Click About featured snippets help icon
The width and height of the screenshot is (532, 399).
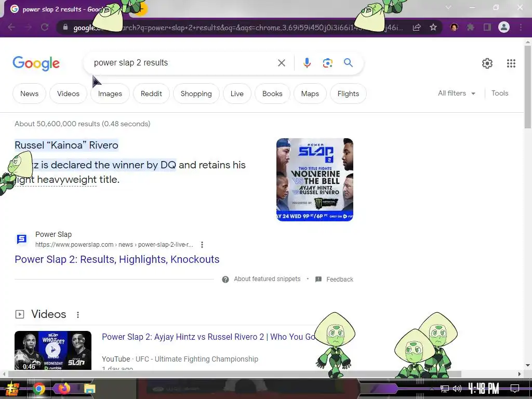tap(225, 279)
